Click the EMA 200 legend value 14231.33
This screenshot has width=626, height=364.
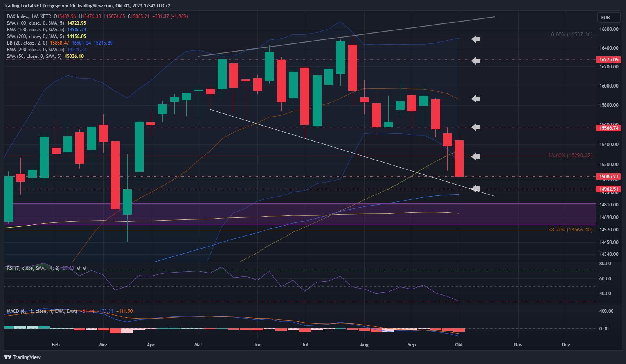[77, 50]
